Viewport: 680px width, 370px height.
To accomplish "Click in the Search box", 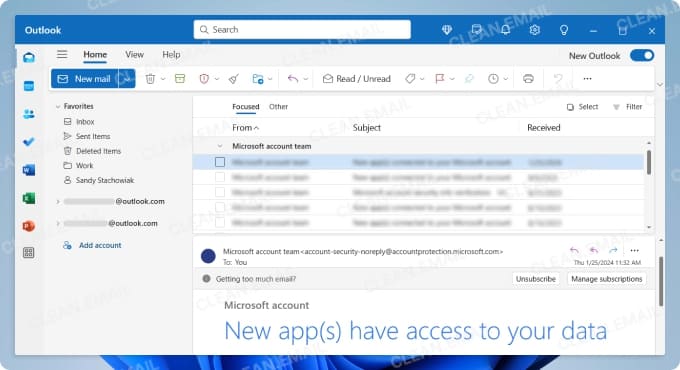I will pos(302,29).
